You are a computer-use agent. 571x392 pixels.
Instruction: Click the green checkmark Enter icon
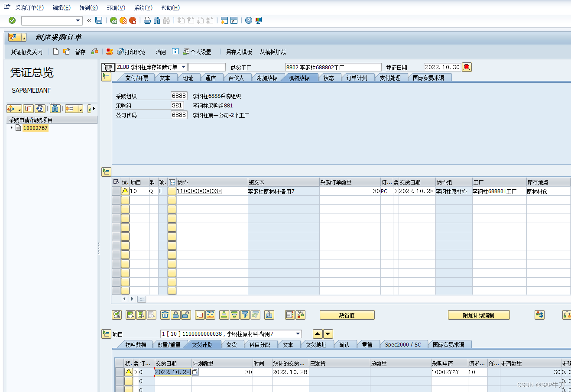point(12,20)
